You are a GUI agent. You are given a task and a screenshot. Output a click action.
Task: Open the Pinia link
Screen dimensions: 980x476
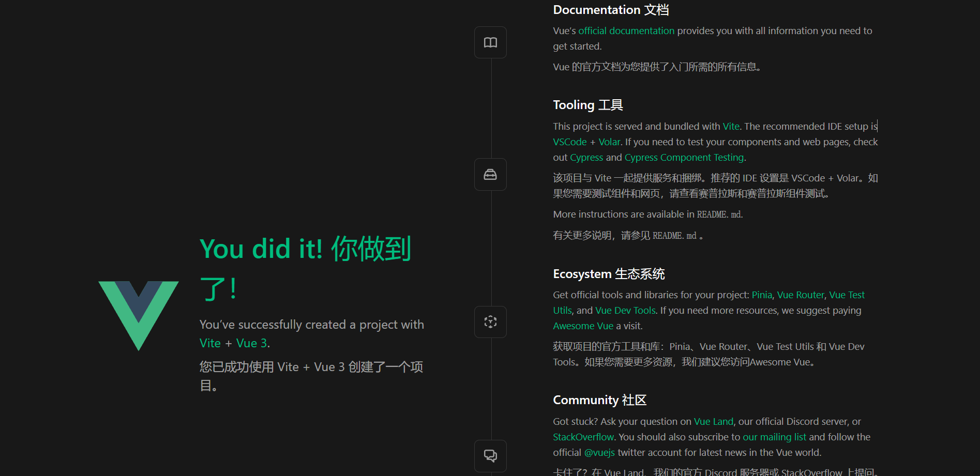click(762, 295)
